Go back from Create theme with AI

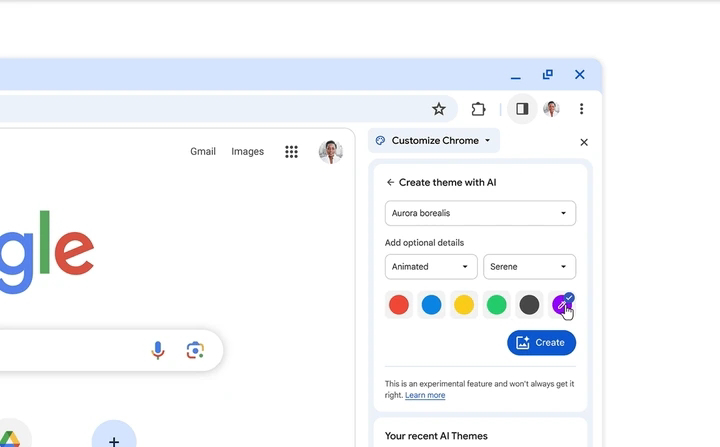390,182
